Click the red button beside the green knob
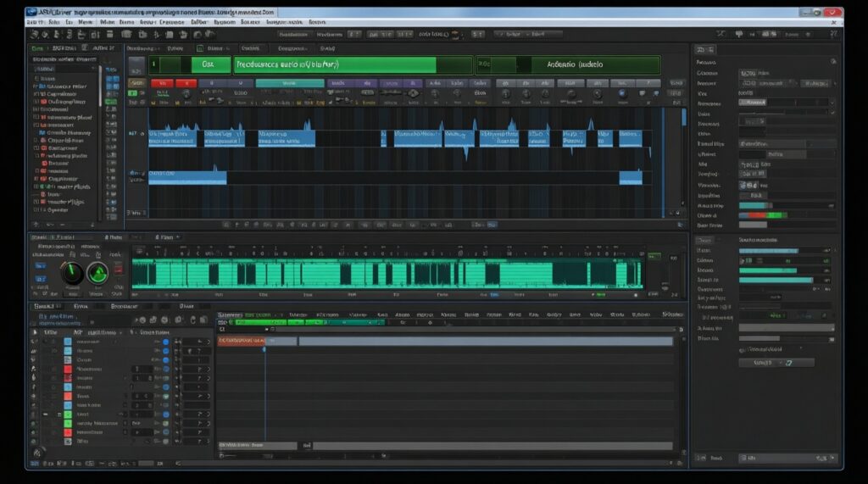 click(x=118, y=270)
